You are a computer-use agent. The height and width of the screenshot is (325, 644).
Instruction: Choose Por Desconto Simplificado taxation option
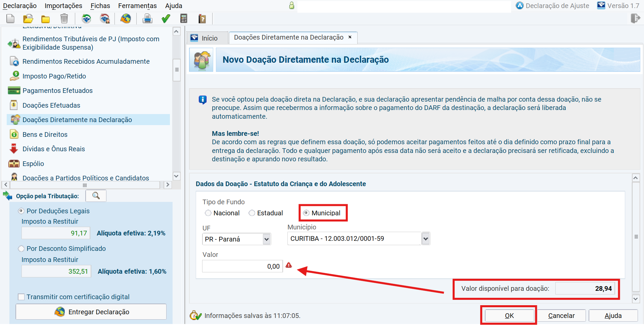[21, 249]
